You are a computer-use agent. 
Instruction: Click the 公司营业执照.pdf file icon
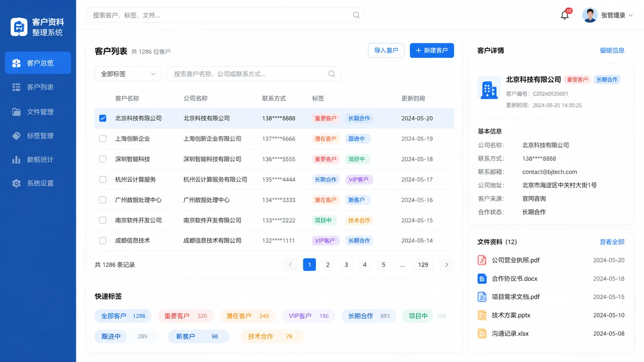482,260
